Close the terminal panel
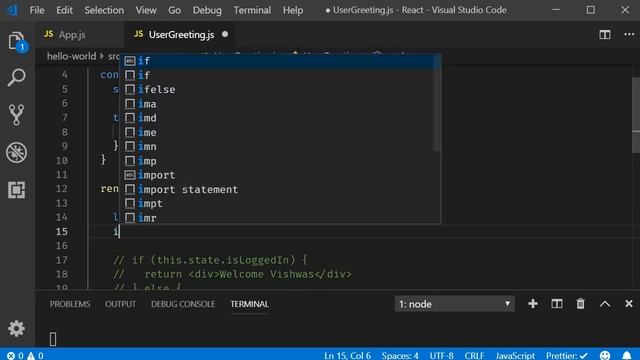 (x=629, y=304)
